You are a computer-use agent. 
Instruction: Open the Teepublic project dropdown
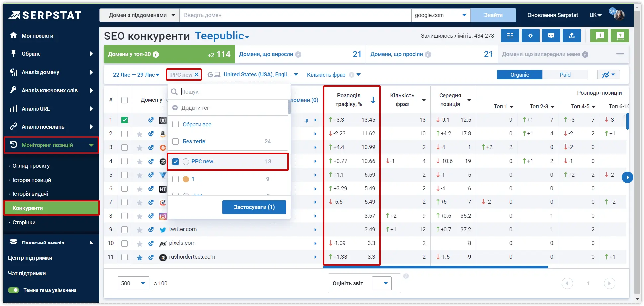222,36
